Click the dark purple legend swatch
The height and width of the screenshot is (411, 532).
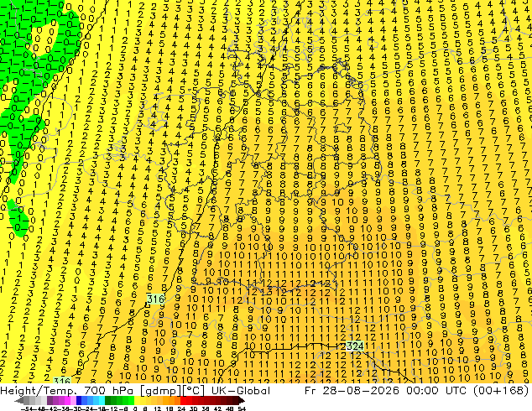(x=50, y=401)
